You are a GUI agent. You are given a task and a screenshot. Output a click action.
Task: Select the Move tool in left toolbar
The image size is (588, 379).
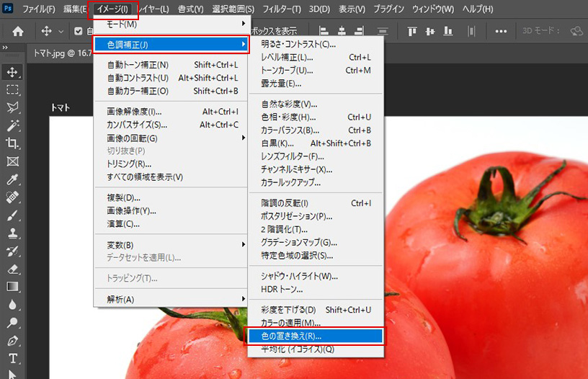pyautogui.click(x=12, y=71)
